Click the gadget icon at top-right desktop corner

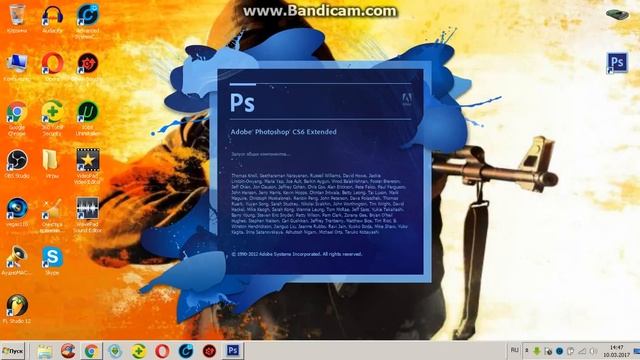point(618,15)
